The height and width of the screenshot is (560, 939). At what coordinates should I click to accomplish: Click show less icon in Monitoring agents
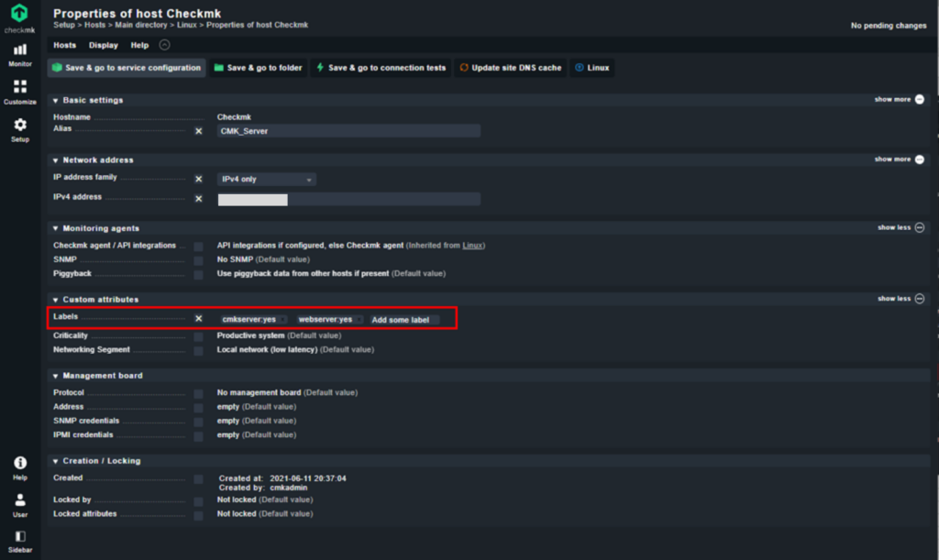(920, 227)
